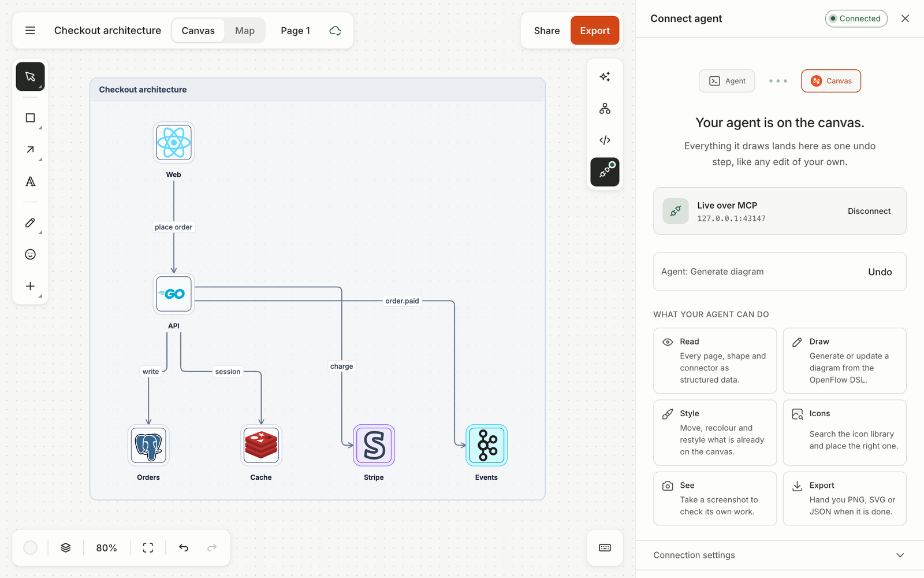
Task: Select the Orders Postgres node icon
Action: pos(148,445)
